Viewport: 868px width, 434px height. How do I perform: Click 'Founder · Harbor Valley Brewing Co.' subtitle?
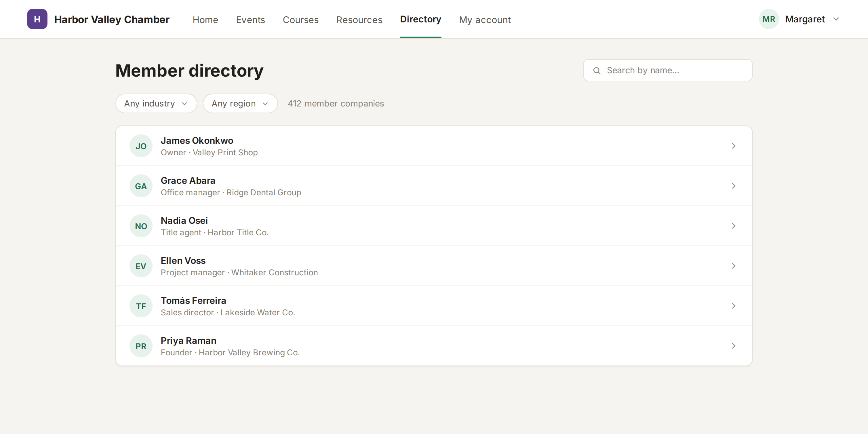(x=230, y=353)
